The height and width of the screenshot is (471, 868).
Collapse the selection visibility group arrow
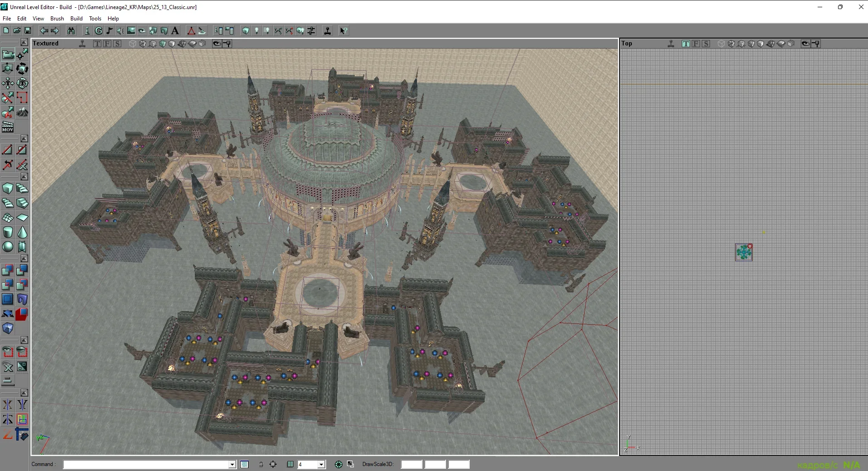pyautogui.click(x=24, y=340)
